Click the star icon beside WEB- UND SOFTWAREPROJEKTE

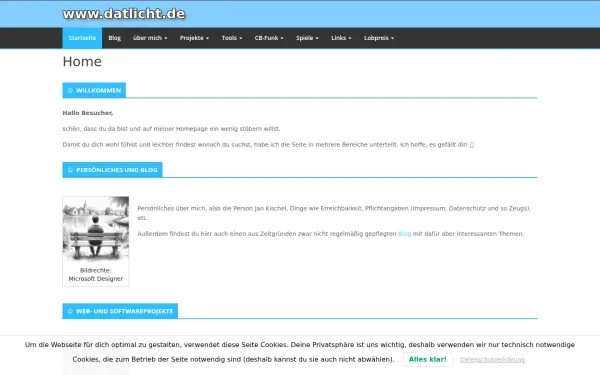(70, 311)
